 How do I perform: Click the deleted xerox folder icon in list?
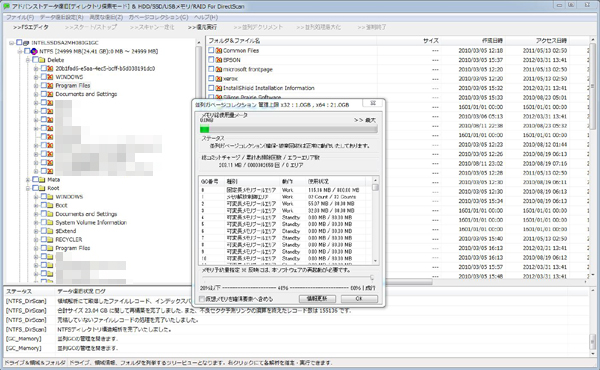click(219, 78)
